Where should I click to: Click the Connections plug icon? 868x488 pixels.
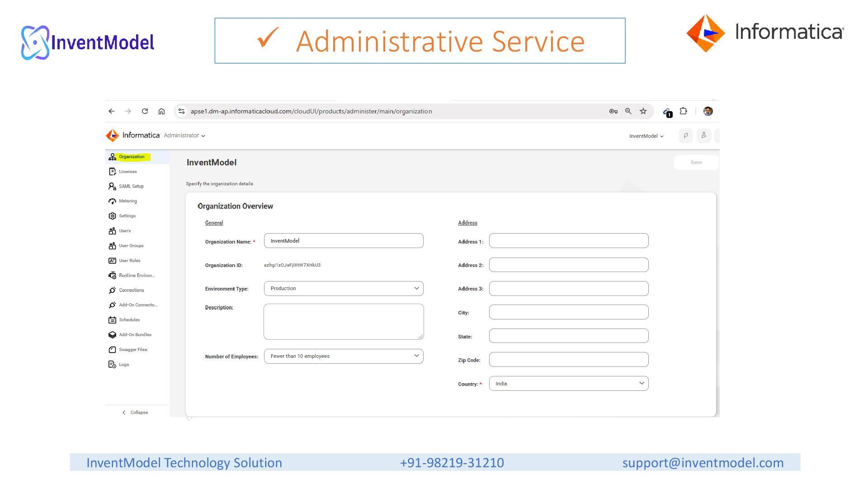click(x=112, y=290)
